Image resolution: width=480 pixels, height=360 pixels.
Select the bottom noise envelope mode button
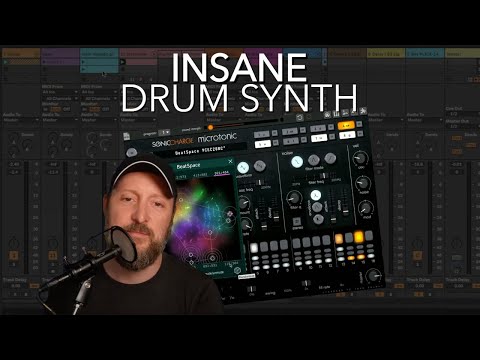click(318, 219)
